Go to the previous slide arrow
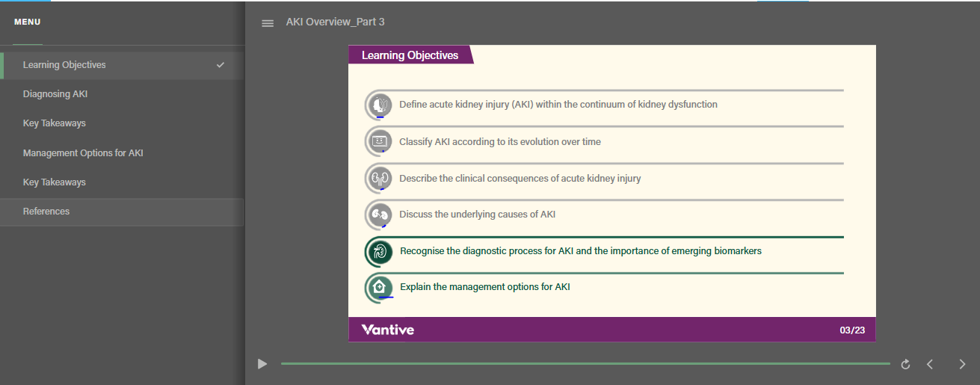This screenshot has height=385, width=980. (x=931, y=364)
